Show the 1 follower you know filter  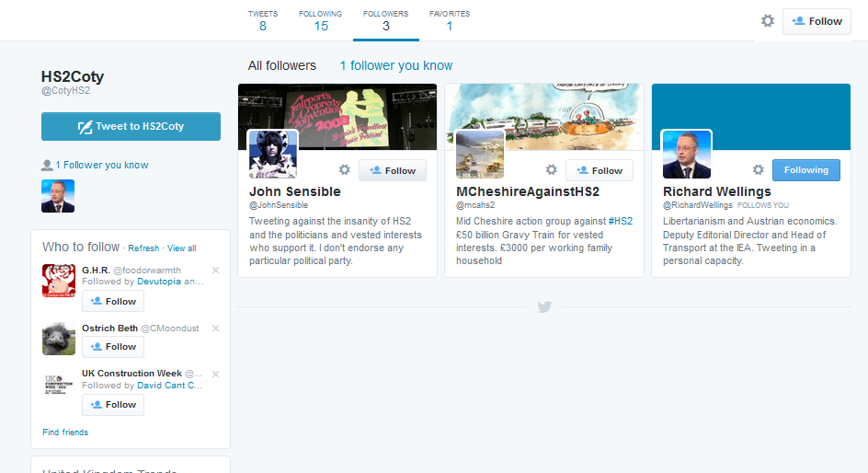pyautogui.click(x=395, y=65)
